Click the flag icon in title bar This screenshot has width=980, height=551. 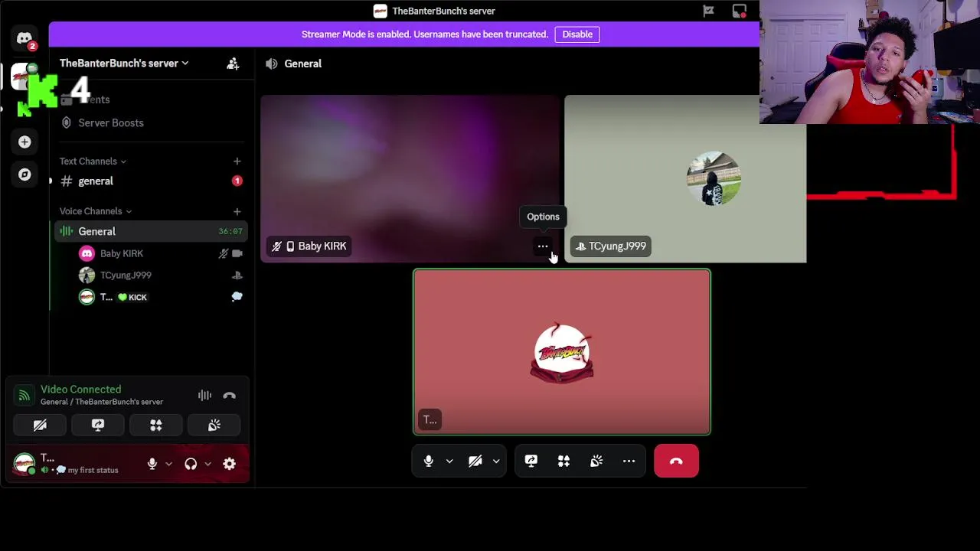click(708, 11)
